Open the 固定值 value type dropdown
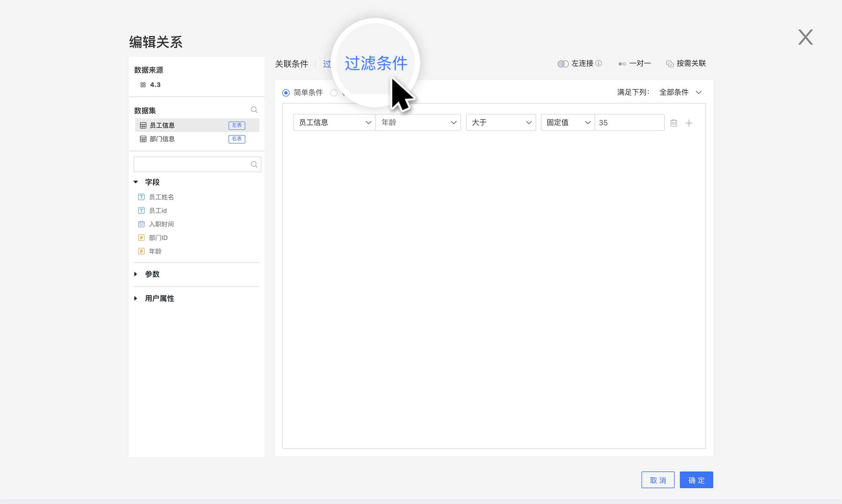Image resolution: width=842 pixels, height=504 pixels. (x=568, y=122)
